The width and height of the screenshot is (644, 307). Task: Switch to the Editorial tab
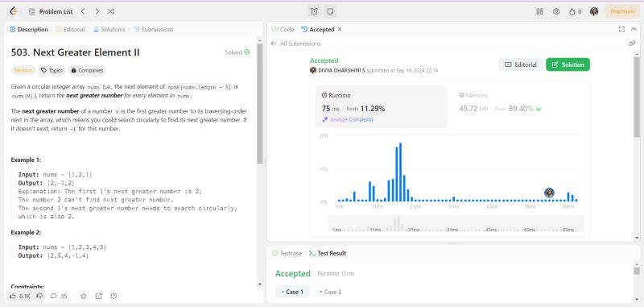pyautogui.click(x=70, y=30)
